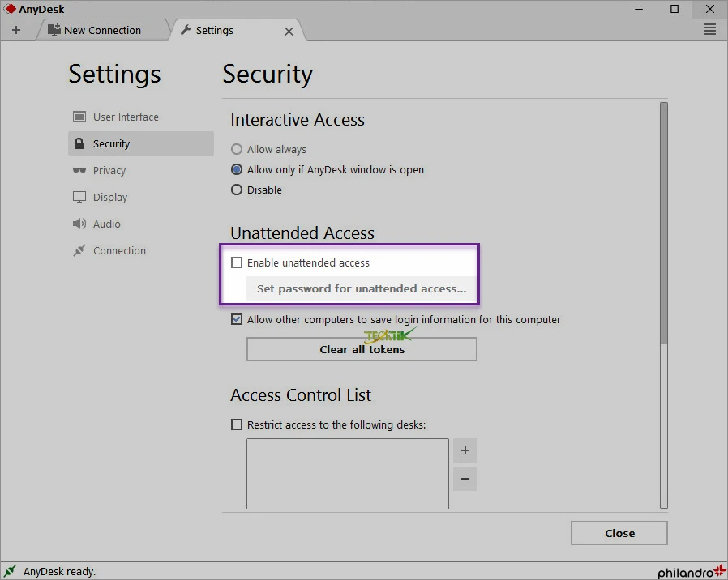The image size is (728, 580).
Task: Click the Privacy sunglasses icon
Action: [x=79, y=170]
